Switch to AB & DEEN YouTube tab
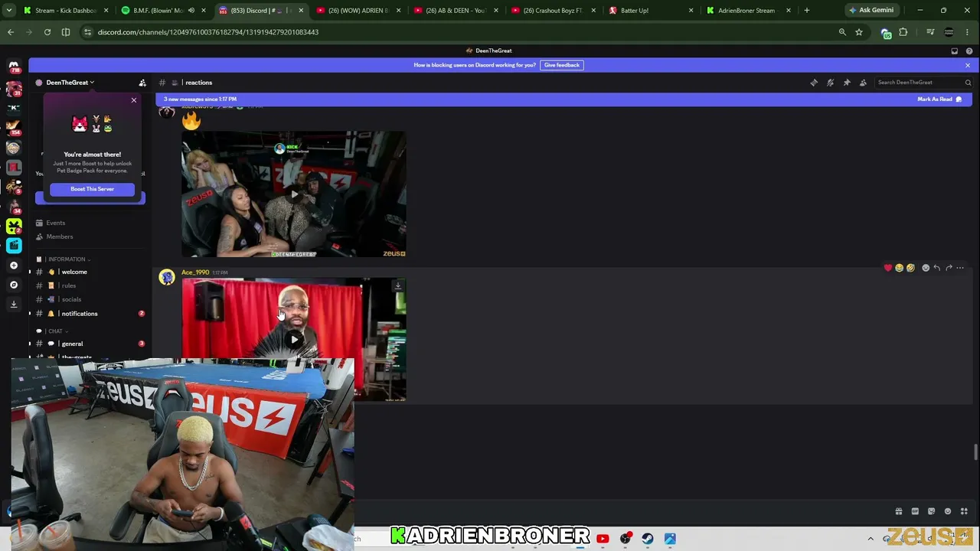Viewport: 980px width, 551px height. coord(456,11)
